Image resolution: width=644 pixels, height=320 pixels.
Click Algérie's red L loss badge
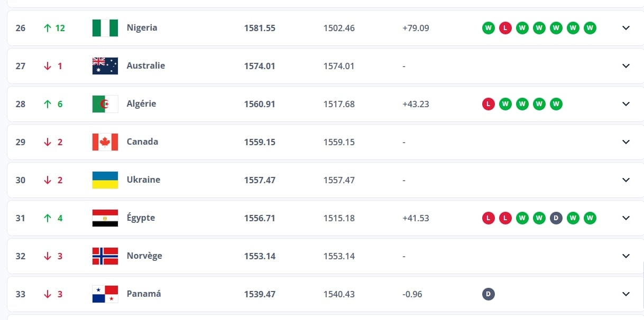488,104
